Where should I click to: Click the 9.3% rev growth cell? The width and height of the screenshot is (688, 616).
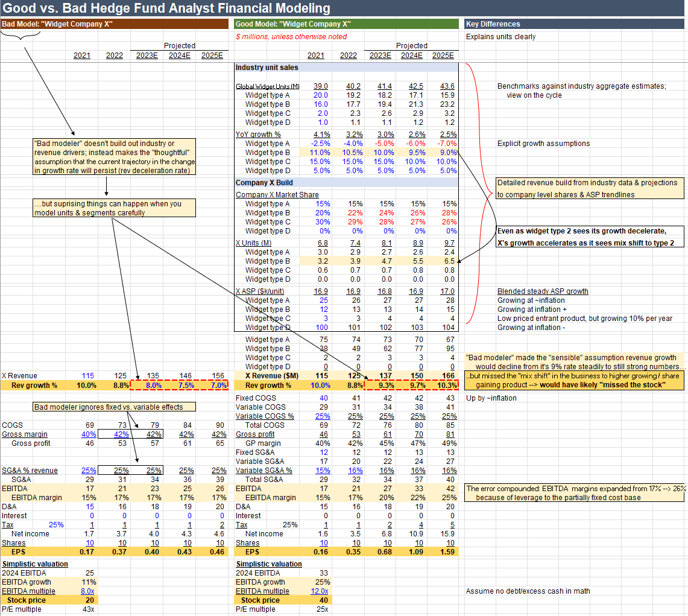click(x=386, y=386)
